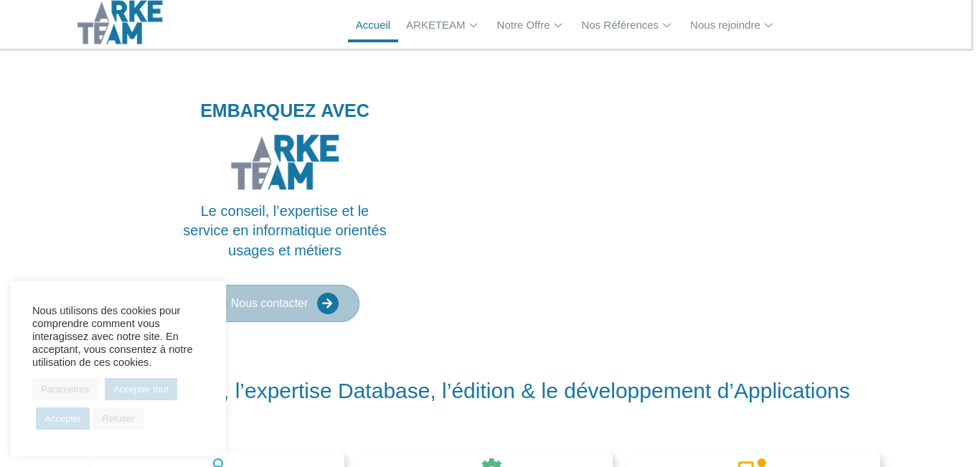The image size is (980, 467).
Task: Expand the ARKETEAM dropdown chevron
Action: pos(473,26)
